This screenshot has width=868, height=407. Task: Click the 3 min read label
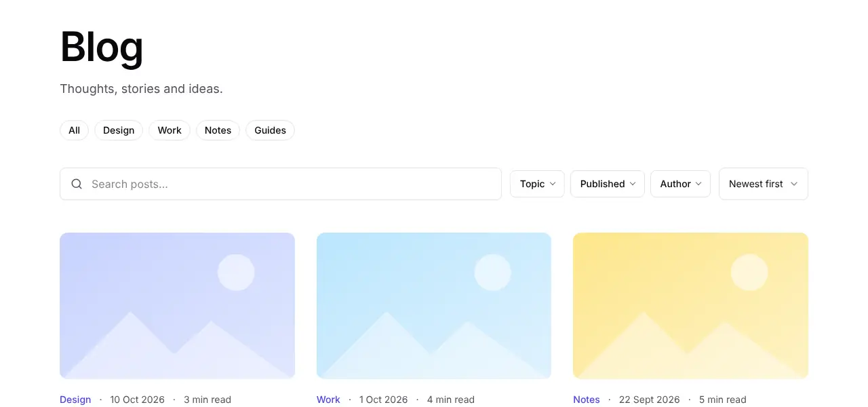[208, 400]
